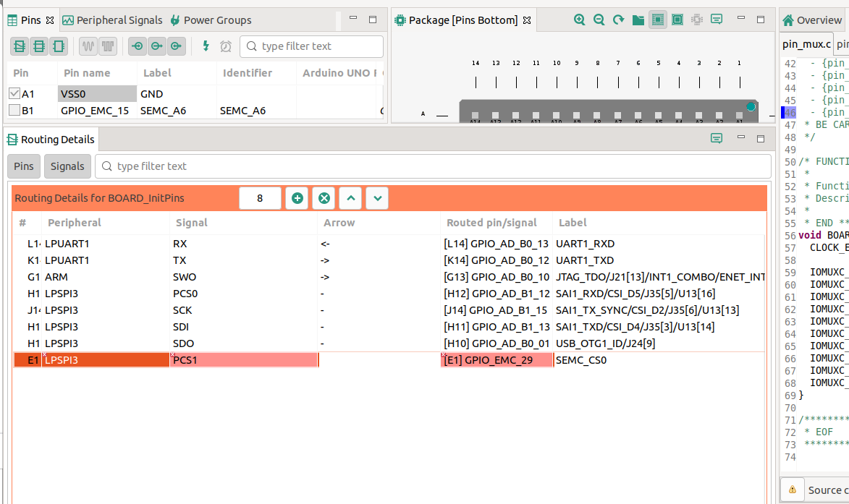The image size is (849, 504).
Task: Click the comment icon in Package toolbar
Action: 717,20
